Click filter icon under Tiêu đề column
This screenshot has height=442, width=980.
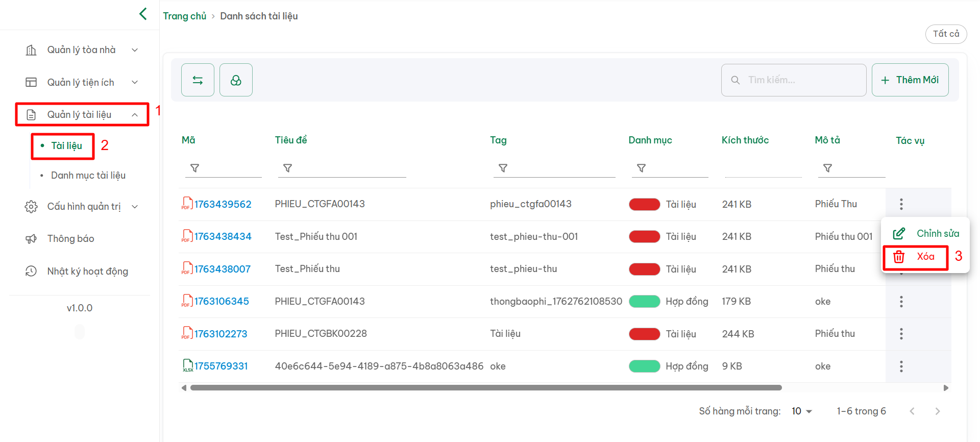pyautogui.click(x=288, y=168)
